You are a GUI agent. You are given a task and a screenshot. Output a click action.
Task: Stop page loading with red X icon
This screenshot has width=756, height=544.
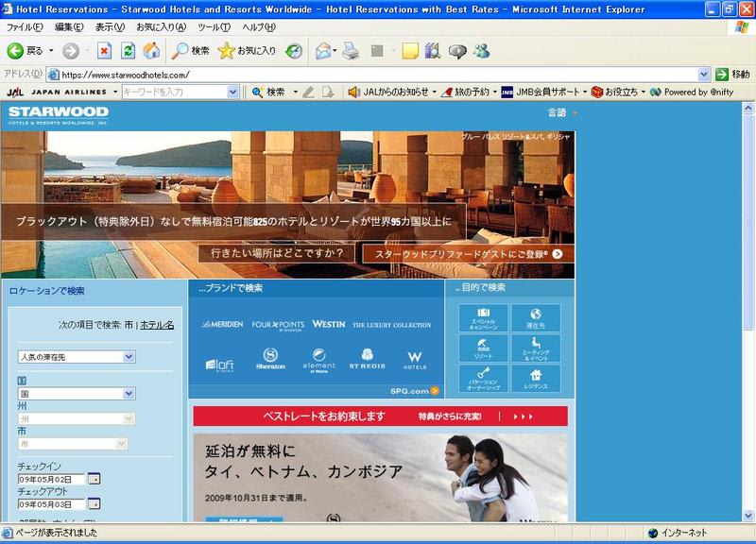[104, 51]
